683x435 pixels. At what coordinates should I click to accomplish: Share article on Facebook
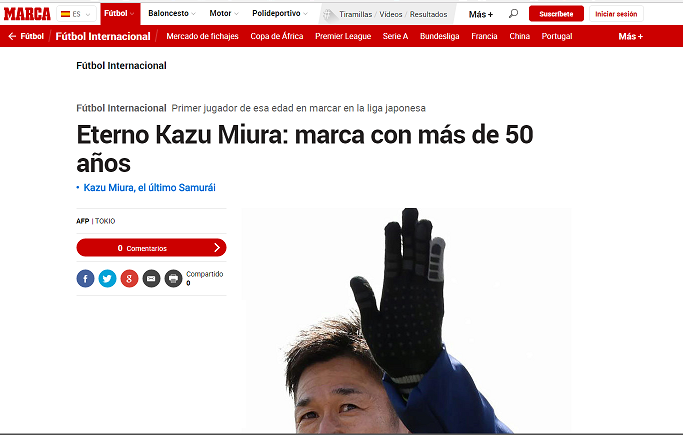(x=85, y=278)
